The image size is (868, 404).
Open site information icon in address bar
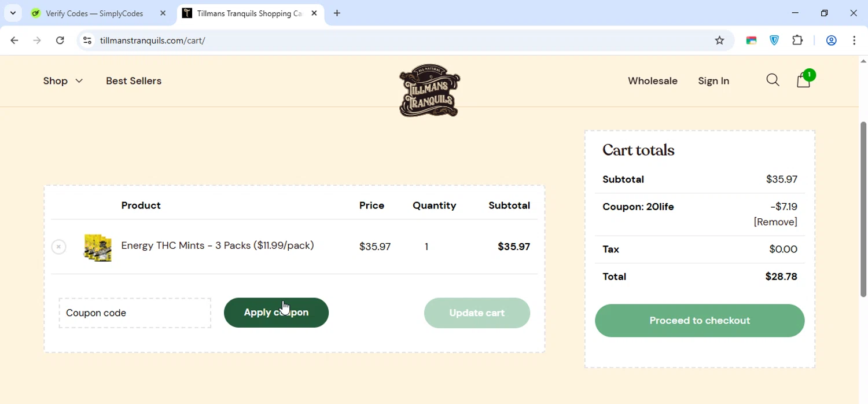pyautogui.click(x=87, y=41)
